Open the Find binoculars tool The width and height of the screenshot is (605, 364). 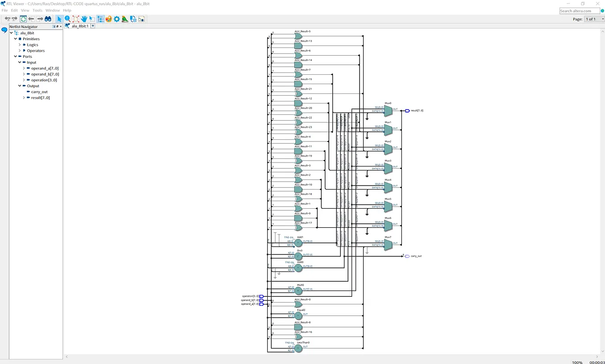47,19
